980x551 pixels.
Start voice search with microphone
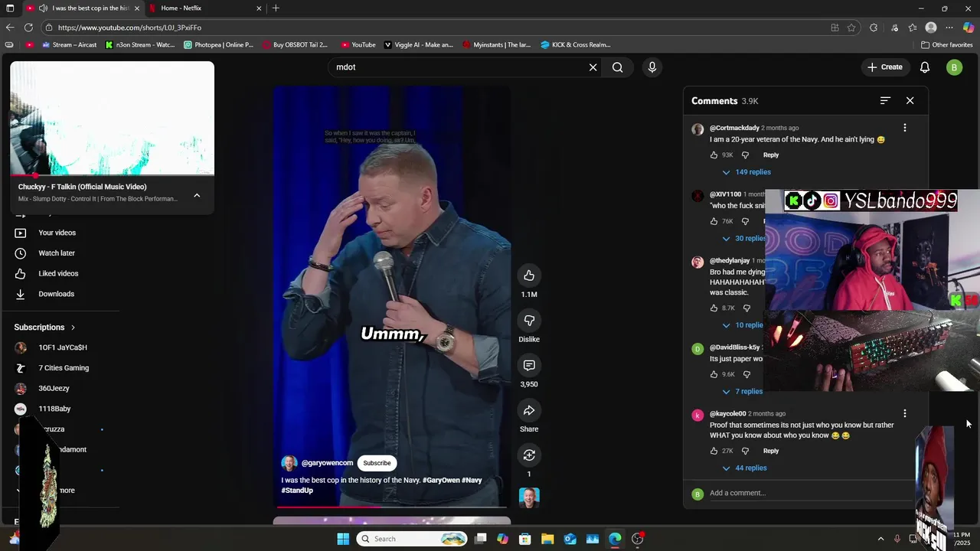[x=652, y=67]
